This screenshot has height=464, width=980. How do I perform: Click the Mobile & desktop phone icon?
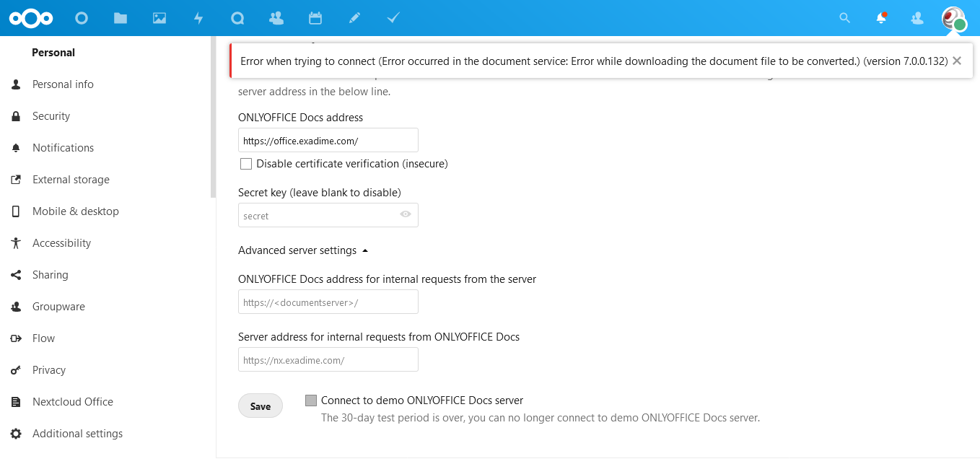(x=16, y=211)
